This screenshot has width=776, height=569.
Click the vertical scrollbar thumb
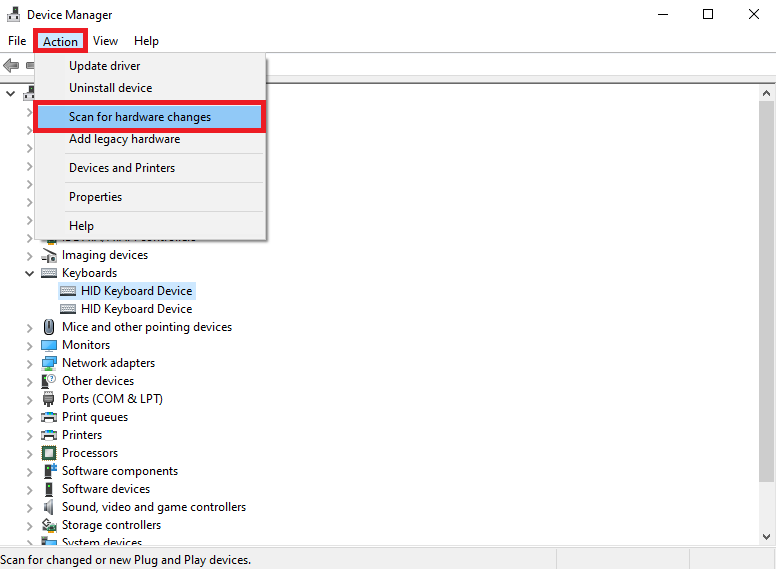(x=767, y=291)
